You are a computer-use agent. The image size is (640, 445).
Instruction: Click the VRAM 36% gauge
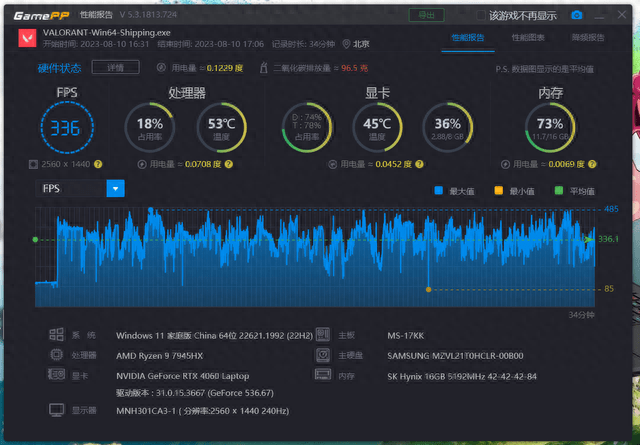(448, 127)
